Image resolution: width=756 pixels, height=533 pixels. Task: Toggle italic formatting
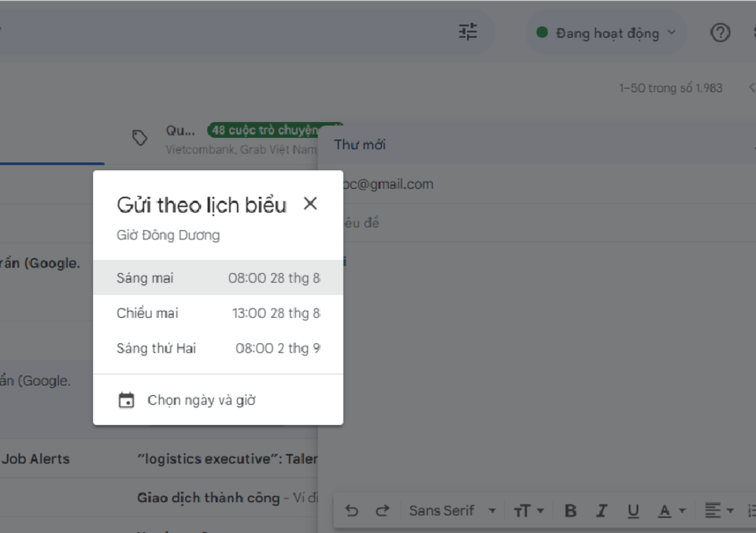tap(602, 511)
